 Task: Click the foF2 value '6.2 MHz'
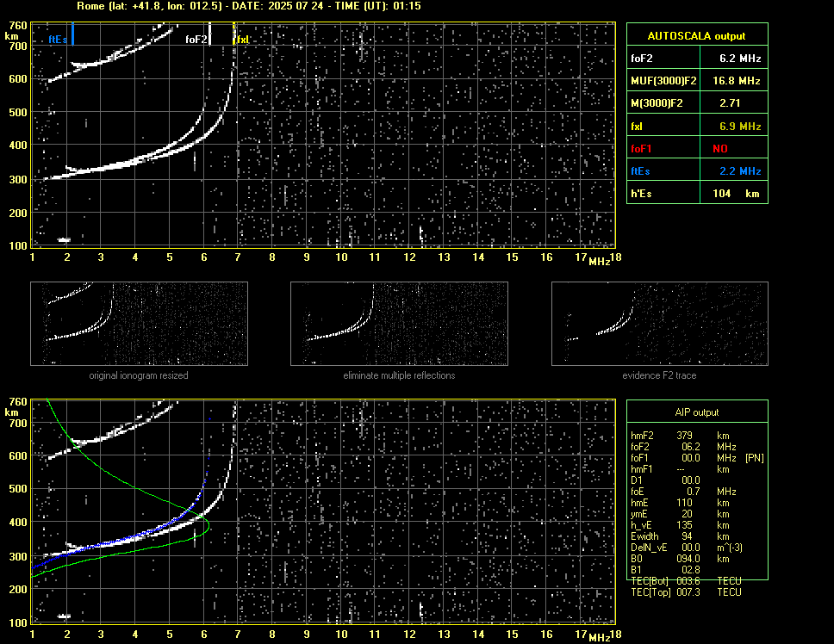point(740,59)
